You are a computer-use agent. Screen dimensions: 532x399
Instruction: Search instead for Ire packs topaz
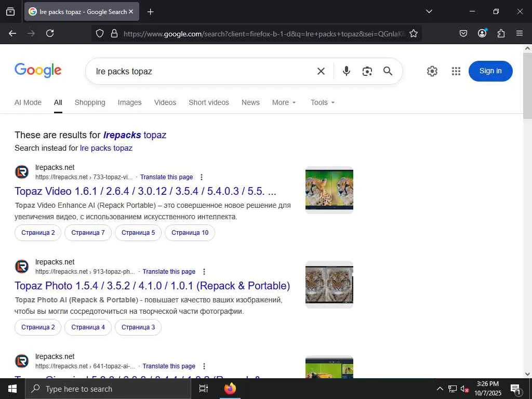click(106, 148)
